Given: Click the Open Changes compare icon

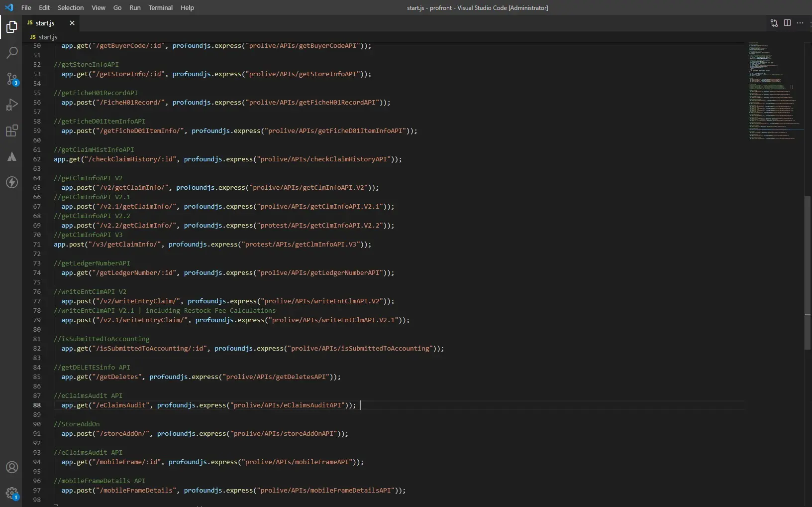Looking at the screenshot, I should click(x=774, y=23).
